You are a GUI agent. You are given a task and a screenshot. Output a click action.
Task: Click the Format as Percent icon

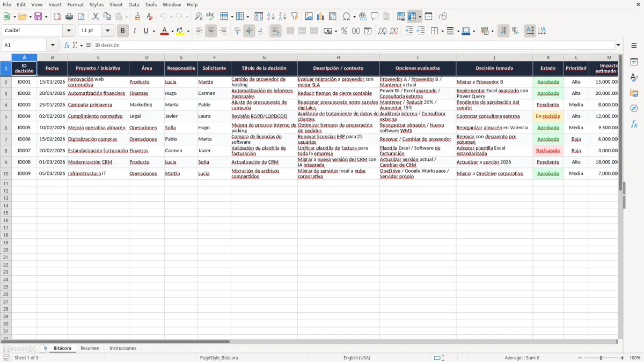coord(344,31)
